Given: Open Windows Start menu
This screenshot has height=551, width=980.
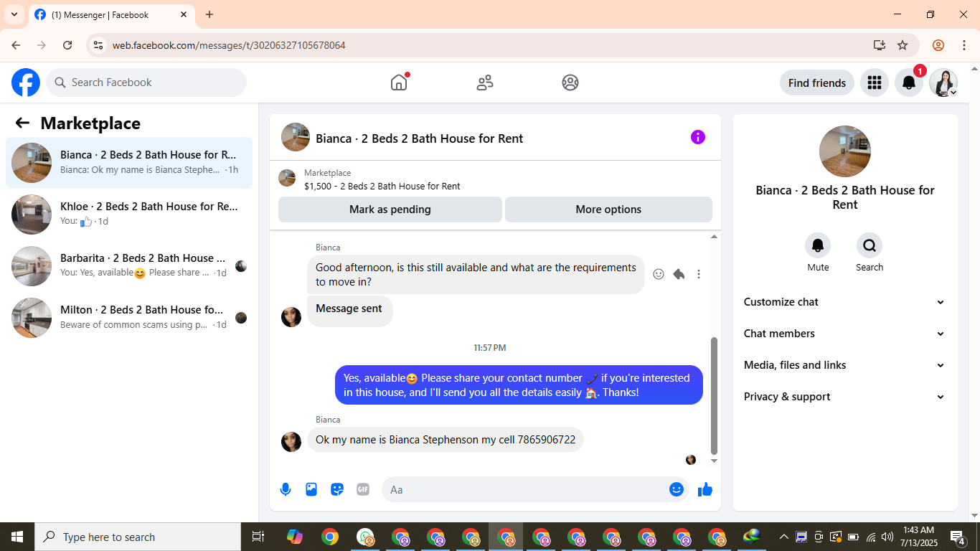Looking at the screenshot, I should coord(17,537).
